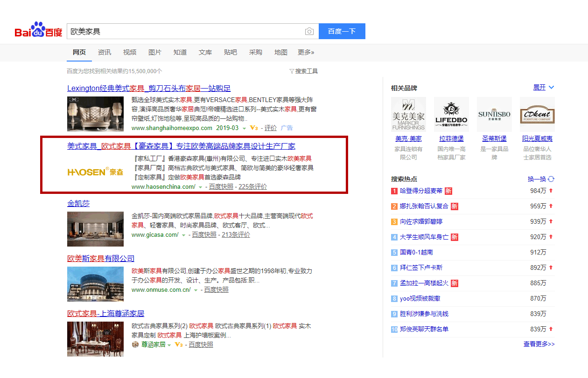This screenshot has width=588, height=378.
Task: Click the V3 badge on 尊涵家居 result
Action: pos(178,344)
